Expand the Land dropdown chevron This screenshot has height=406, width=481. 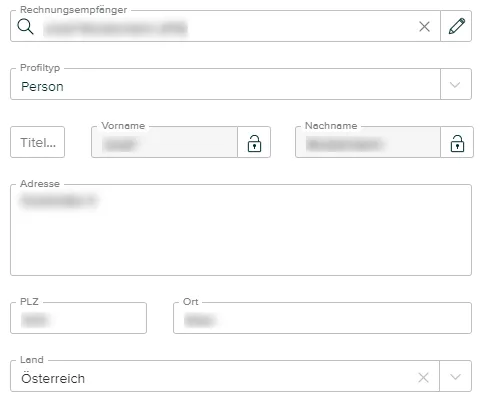tap(455, 377)
